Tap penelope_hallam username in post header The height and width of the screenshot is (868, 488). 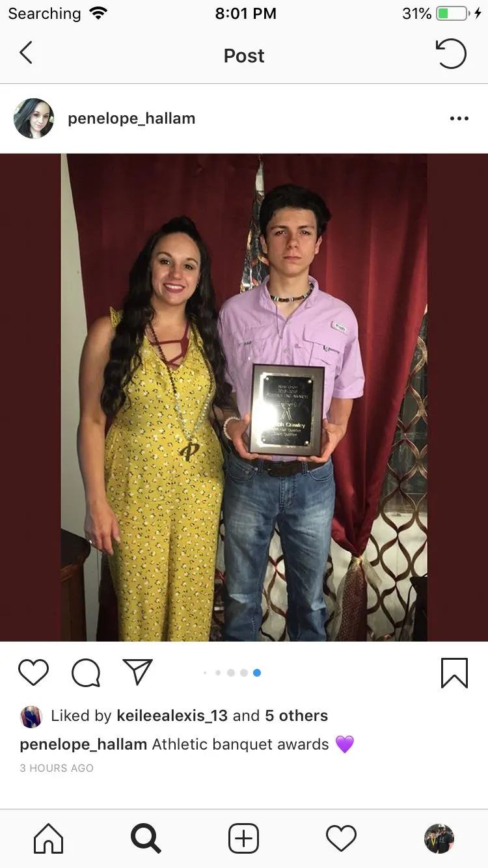coord(131,118)
